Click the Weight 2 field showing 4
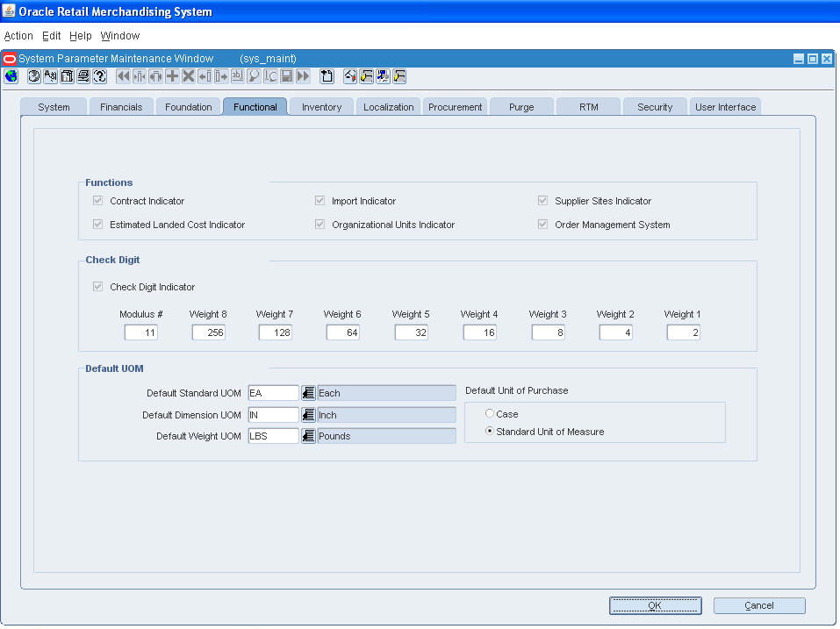Image resolution: width=840 pixels, height=629 pixels. (x=616, y=332)
